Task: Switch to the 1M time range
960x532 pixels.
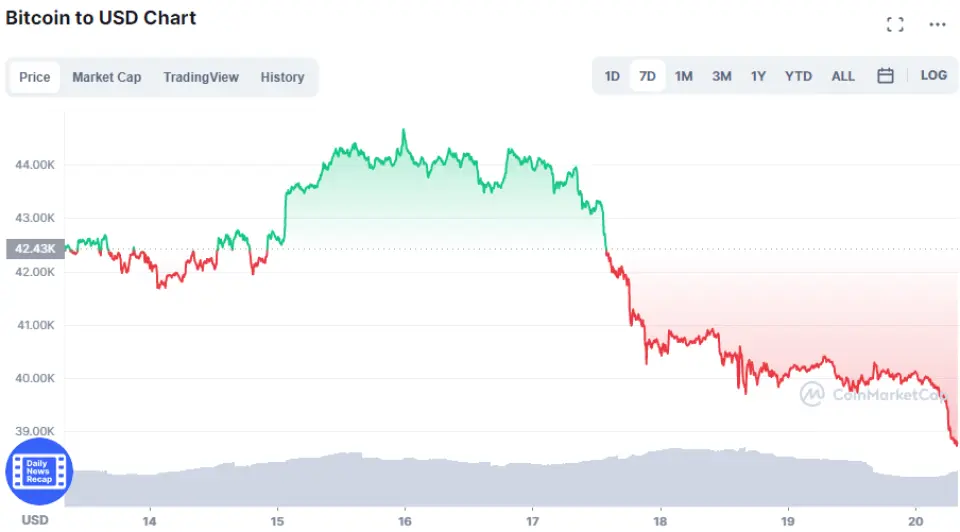Action: pos(684,76)
